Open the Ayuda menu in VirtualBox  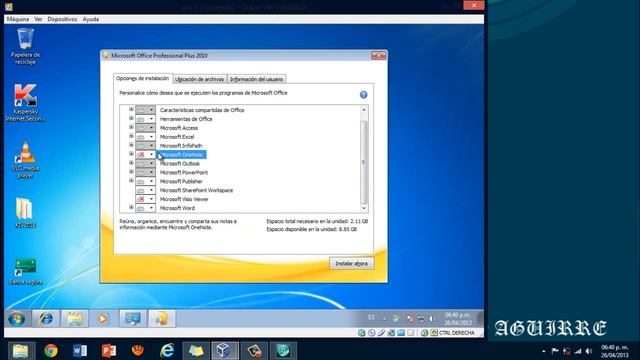coord(91,19)
